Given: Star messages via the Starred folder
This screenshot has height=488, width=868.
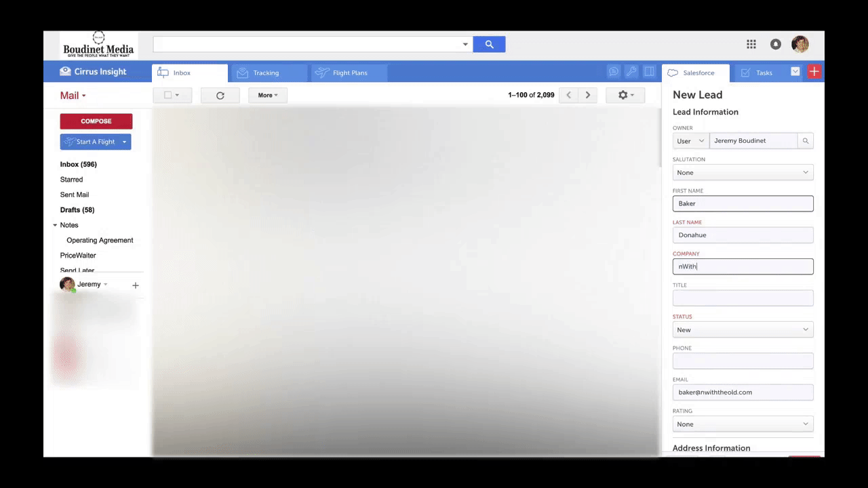Looking at the screenshot, I should tap(71, 179).
